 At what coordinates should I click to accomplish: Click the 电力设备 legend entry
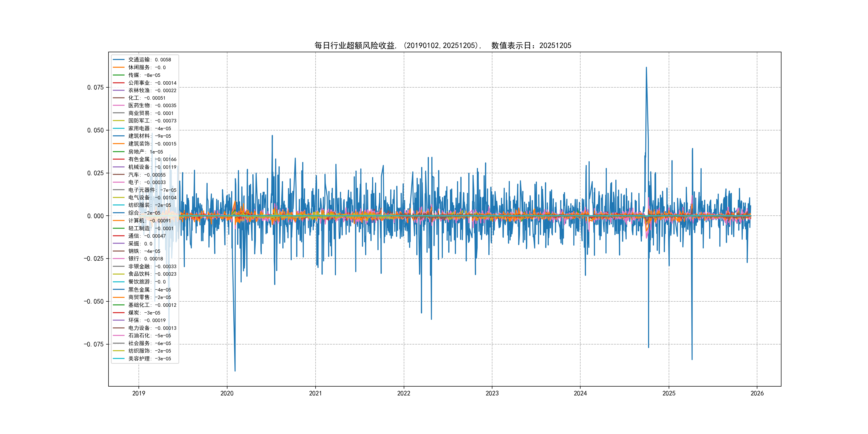tap(152, 328)
